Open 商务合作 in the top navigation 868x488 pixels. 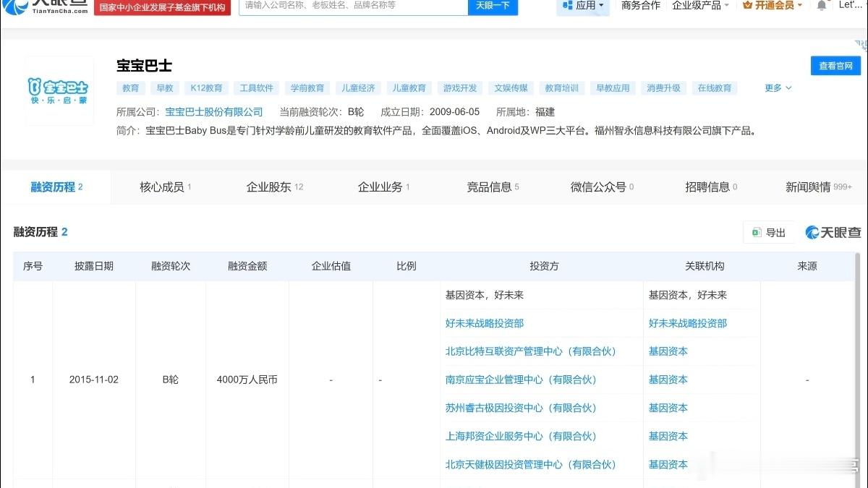pyautogui.click(x=641, y=5)
